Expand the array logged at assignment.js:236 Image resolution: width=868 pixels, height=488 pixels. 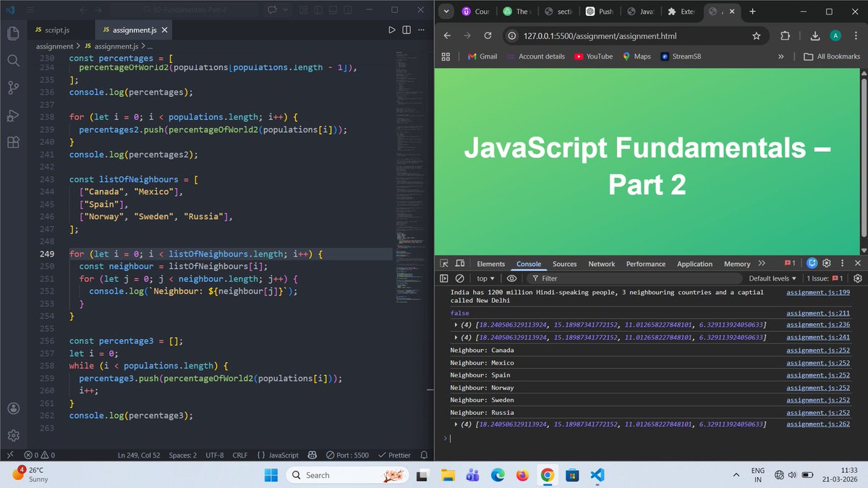pyautogui.click(x=456, y=325)
